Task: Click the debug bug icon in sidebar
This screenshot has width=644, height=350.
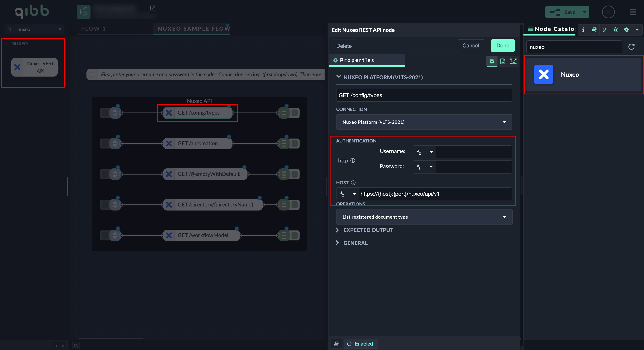Action: [615, 30]
